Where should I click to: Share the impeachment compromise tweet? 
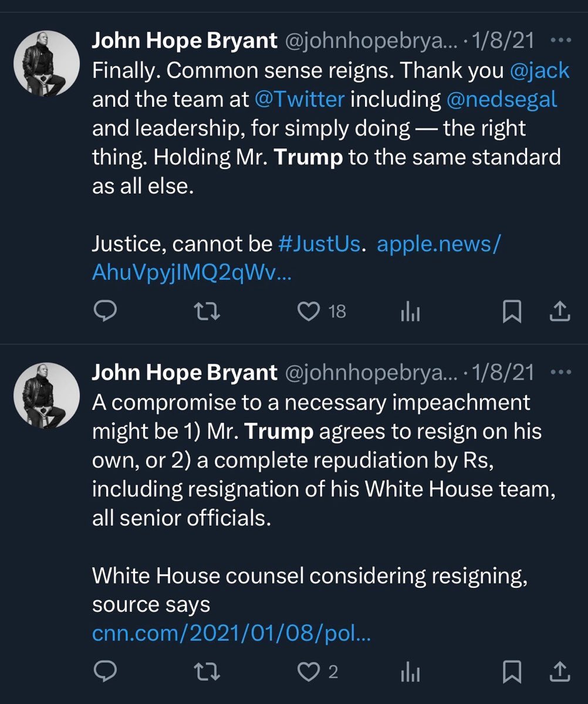click(x=559, y=672)
